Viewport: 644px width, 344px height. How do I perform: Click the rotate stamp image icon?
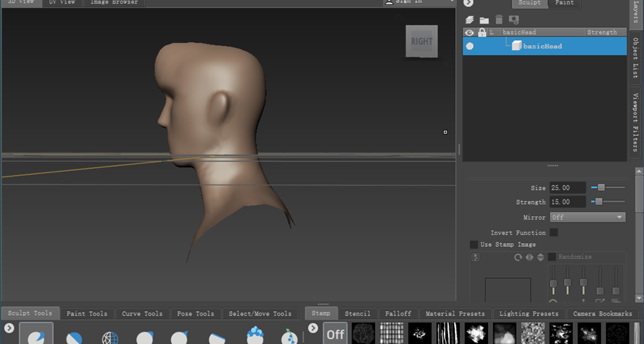(x=518, y=257)
